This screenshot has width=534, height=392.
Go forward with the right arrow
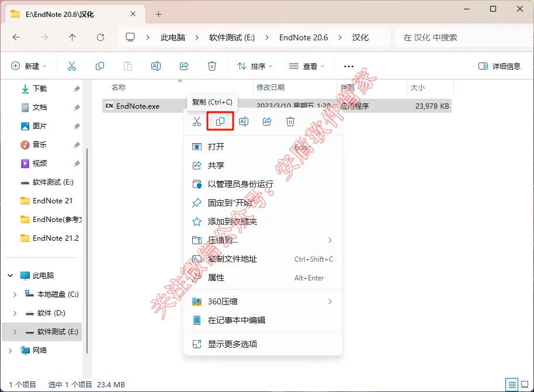tap(44, 37)
